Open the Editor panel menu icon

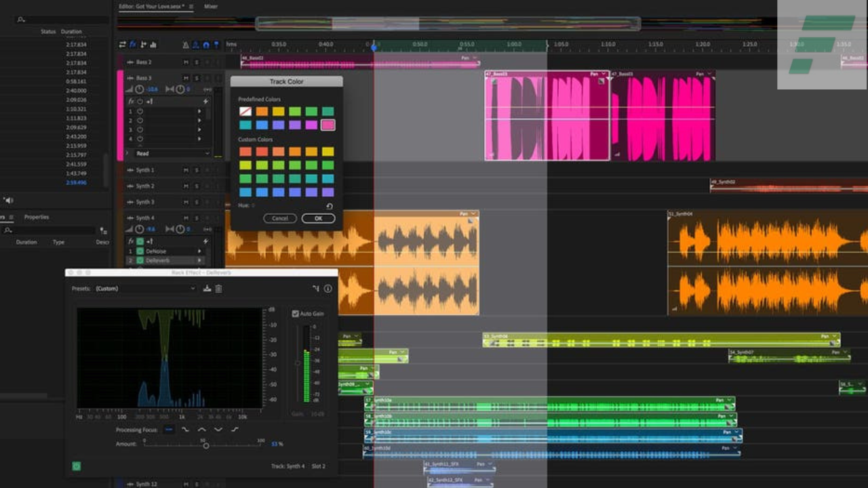tap(191, 7)
